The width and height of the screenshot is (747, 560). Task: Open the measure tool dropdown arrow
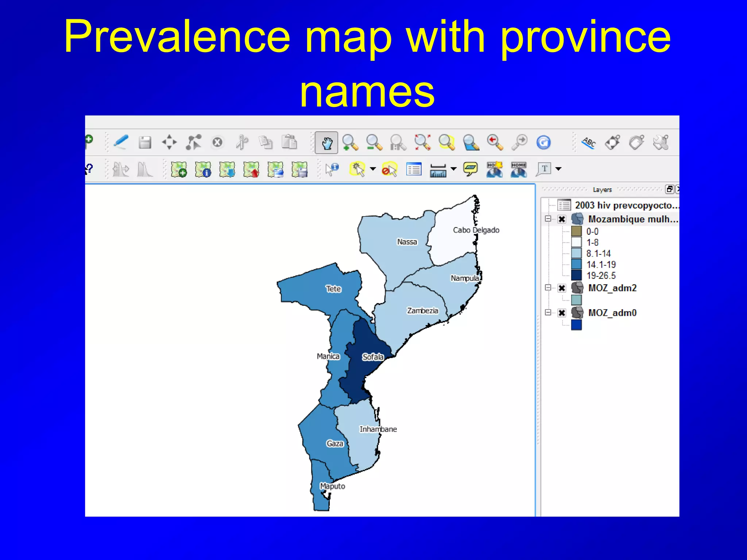453,169
